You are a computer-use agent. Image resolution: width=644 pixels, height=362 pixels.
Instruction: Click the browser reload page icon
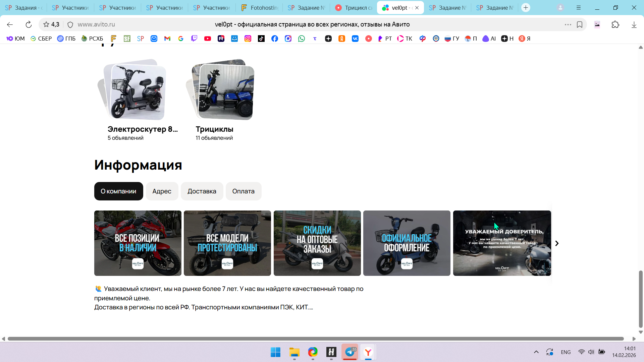tap(29, 24)
